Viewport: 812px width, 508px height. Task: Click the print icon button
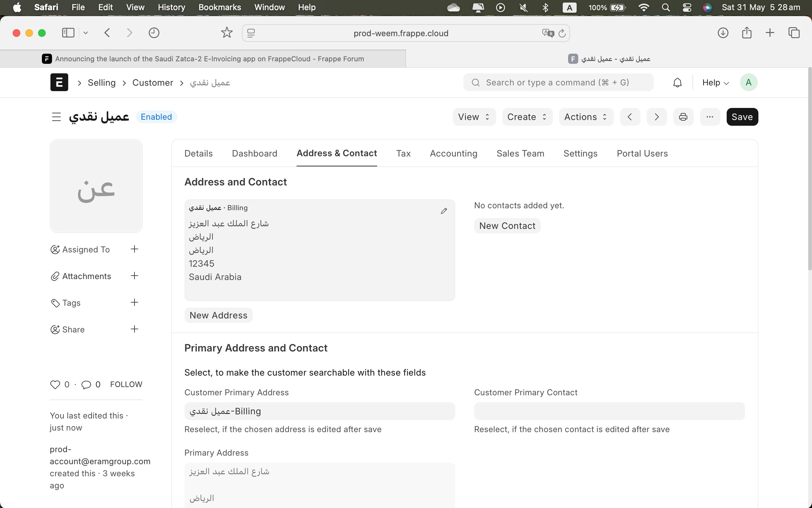point(683,117)
